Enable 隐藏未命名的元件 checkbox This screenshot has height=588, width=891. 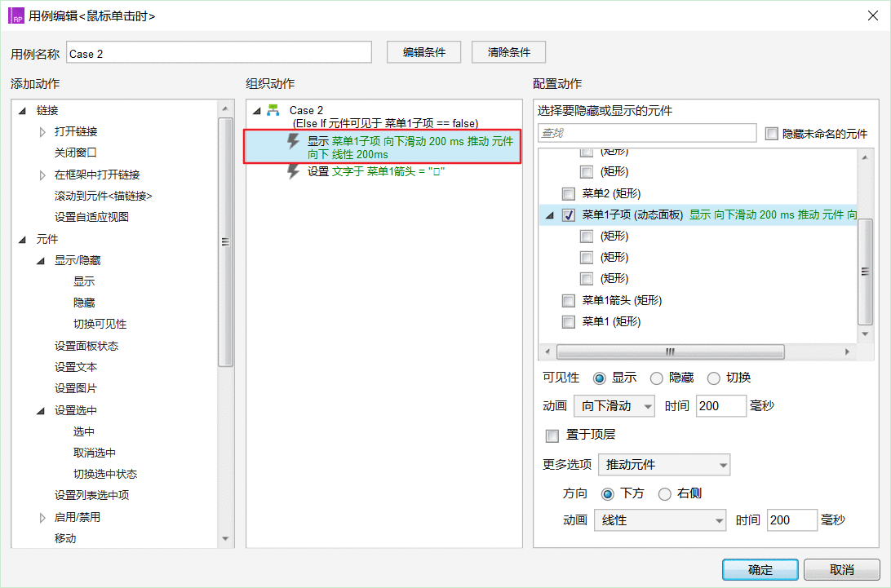click(772, 133)
